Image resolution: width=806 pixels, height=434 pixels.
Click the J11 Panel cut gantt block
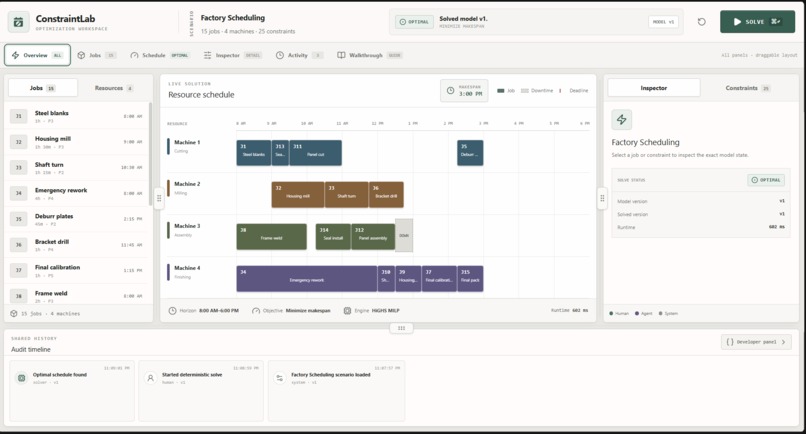click(x=316, y=153)
